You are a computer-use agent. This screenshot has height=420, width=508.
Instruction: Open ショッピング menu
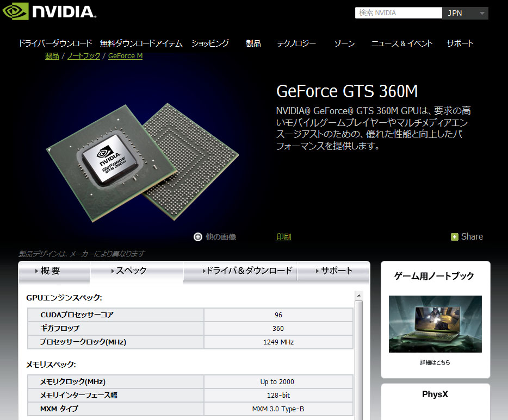tap(210, 43)
